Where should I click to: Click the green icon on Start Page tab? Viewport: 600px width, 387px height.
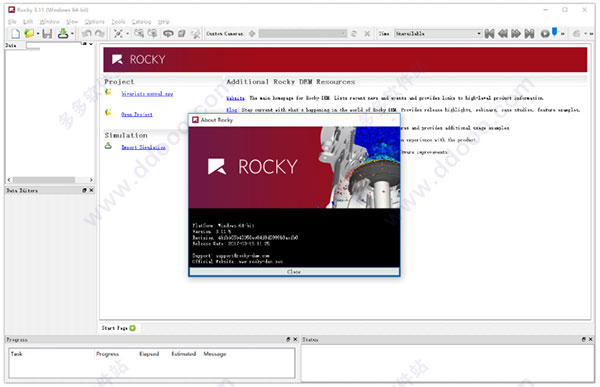click(133, 328)
